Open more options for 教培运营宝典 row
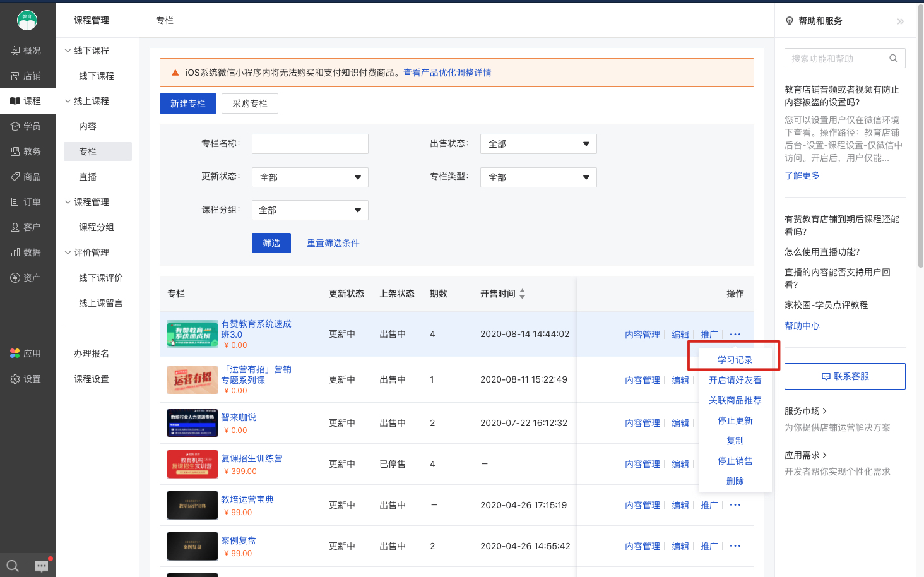Image resolution: width=924 pixels, height=577 pixels. click(x=735, y=505)
